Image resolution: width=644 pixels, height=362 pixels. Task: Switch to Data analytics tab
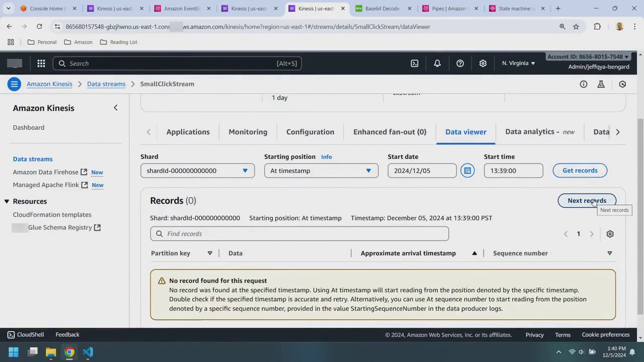tap(540, 132)
